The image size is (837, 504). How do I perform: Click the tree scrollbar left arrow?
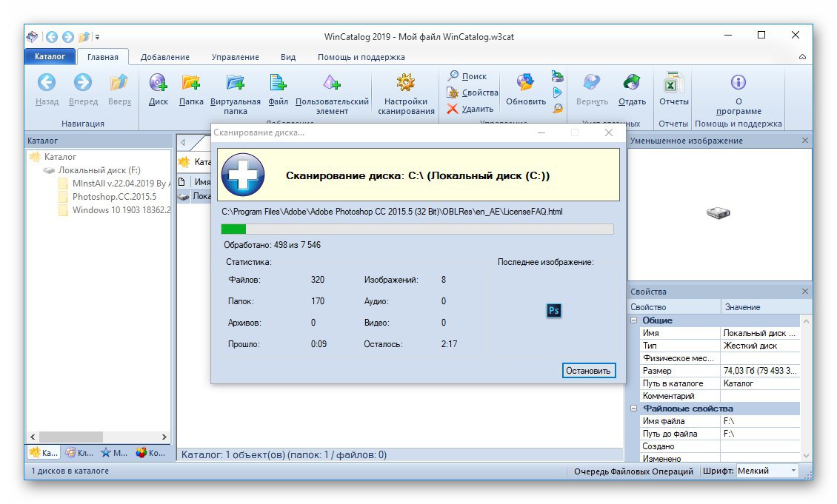33,437
